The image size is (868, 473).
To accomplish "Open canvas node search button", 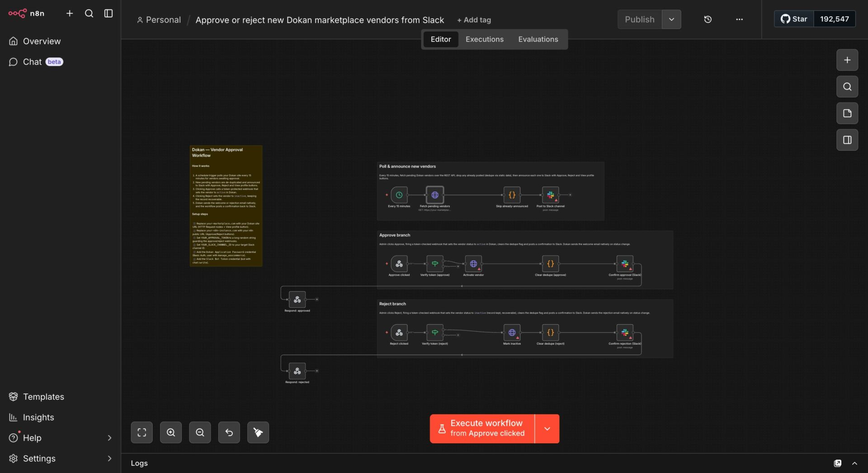I will 847,87.
